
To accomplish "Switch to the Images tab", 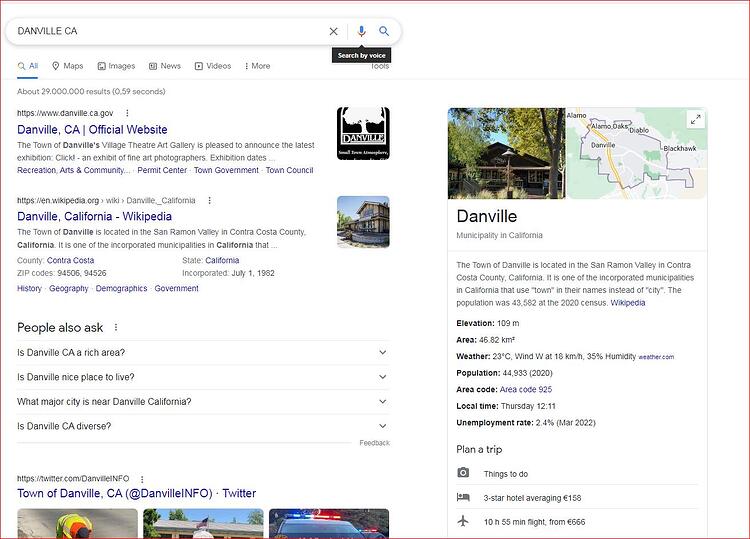I will (x=116, y=66).
